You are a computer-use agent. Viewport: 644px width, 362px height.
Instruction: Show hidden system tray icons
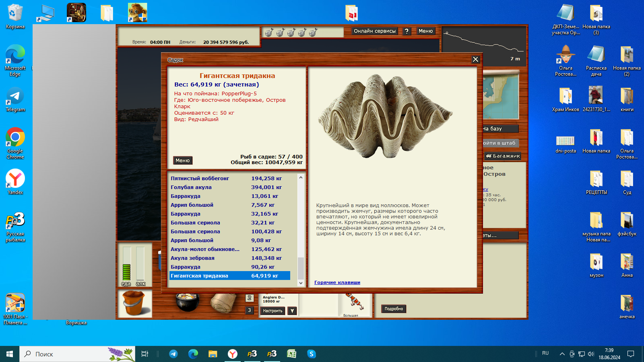click(x=562, y=354)
